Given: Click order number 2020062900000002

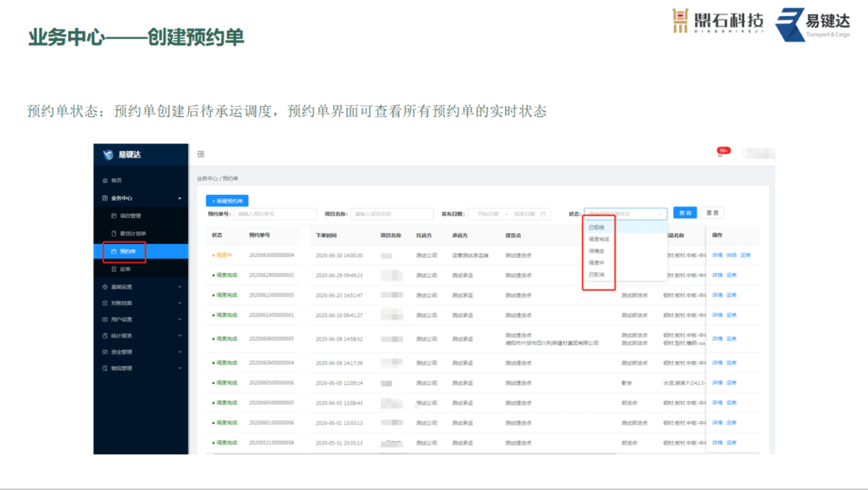Looking at the screenshot, I should pyautogui.click(x=271, y=276).
